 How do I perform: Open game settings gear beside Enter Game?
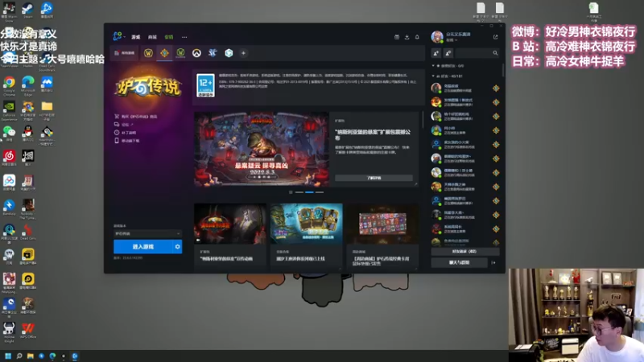coord(177,247)
